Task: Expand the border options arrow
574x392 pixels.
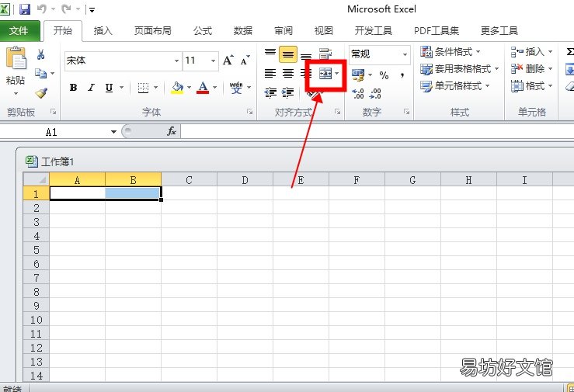Action: tap(155, 88)
